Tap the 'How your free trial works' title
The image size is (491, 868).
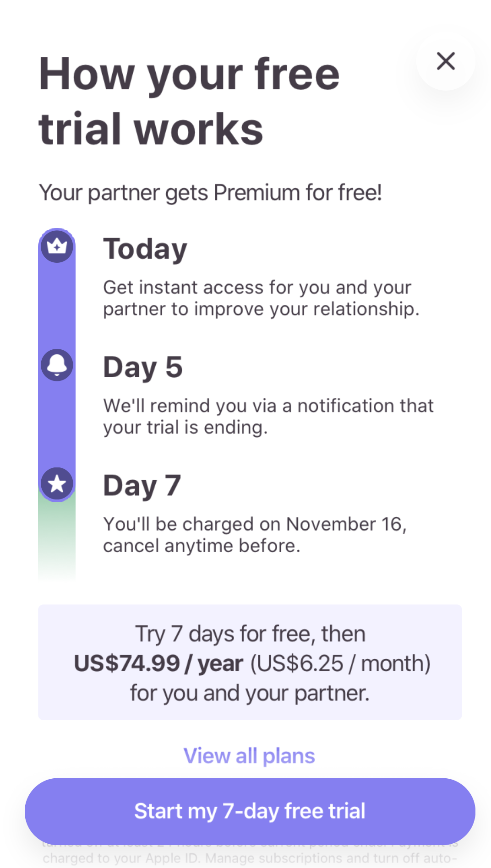click(189, 101)
